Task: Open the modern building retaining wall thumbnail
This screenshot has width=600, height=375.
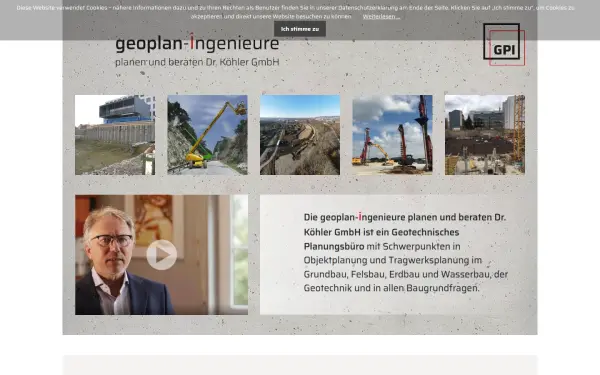Action: pyautogui.click(x=115, y=135)
